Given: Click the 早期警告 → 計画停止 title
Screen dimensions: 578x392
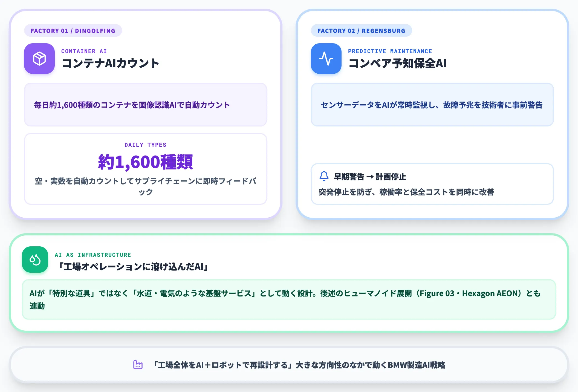Looking at the screenshot, I should (370, 177).
